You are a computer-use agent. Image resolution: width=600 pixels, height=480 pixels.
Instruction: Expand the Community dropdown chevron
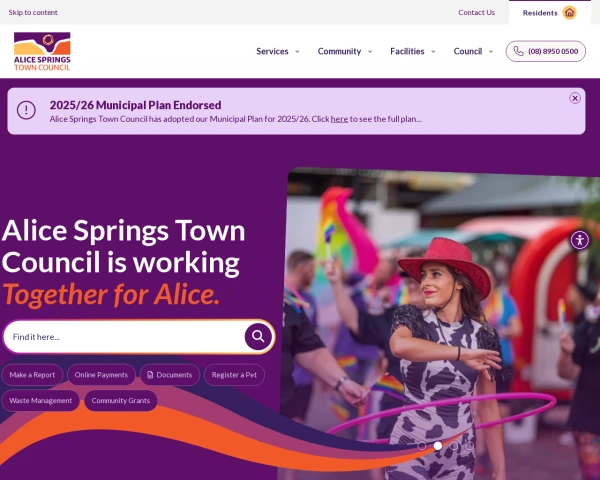[x=370, y=51]
